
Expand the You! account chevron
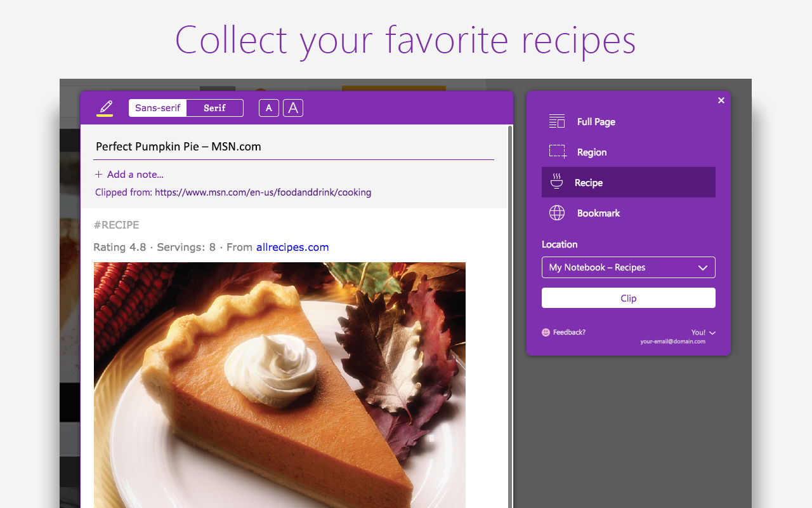(x=712, y=331)
